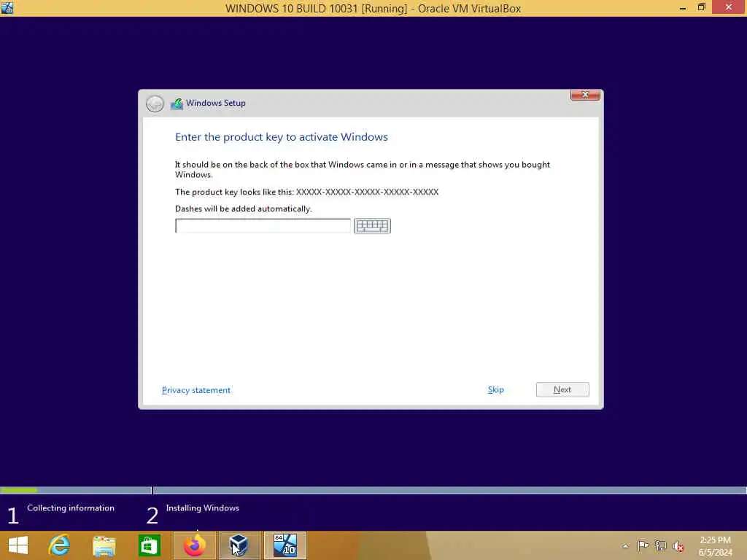Viewport: 747px width, 560px height.
Task: Minimize the VirtualBox window
Action: pos(683,8)
